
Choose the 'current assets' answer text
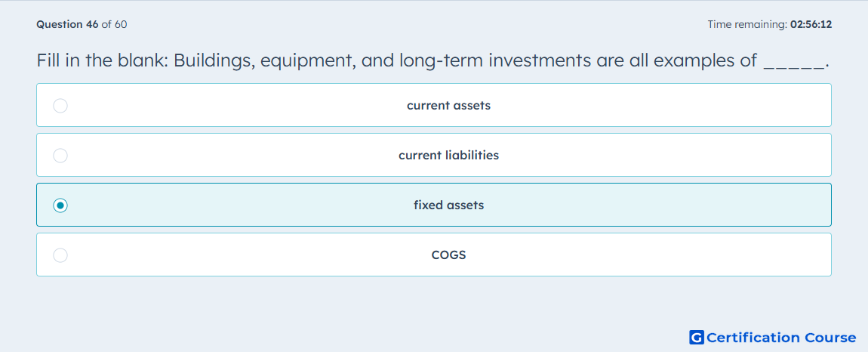click(x=448, y=105)
